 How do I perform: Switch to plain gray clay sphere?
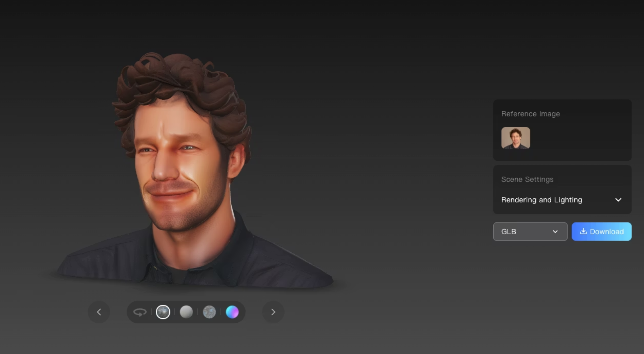(186, 312)
